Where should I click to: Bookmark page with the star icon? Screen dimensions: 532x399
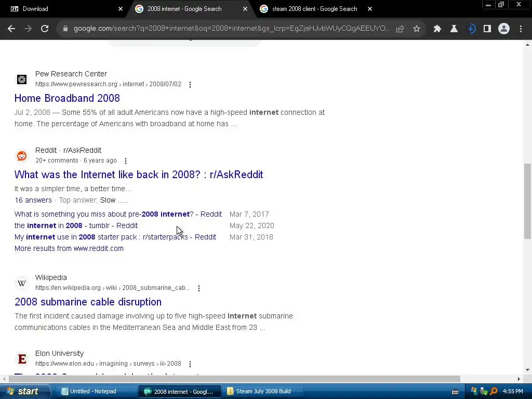tap(417, 29)
